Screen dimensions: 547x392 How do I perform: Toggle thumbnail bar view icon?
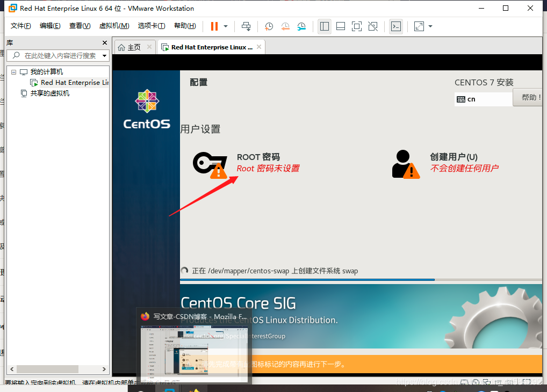[x=341, y=26]
